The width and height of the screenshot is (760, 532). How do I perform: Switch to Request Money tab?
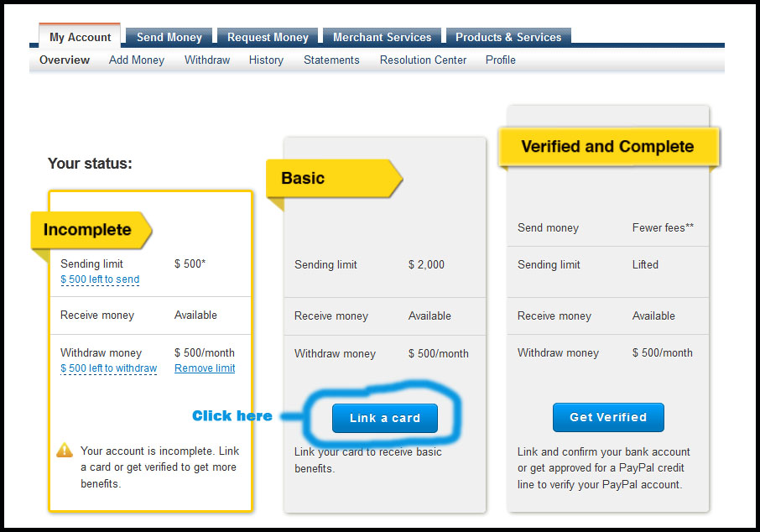coord(268,37)
